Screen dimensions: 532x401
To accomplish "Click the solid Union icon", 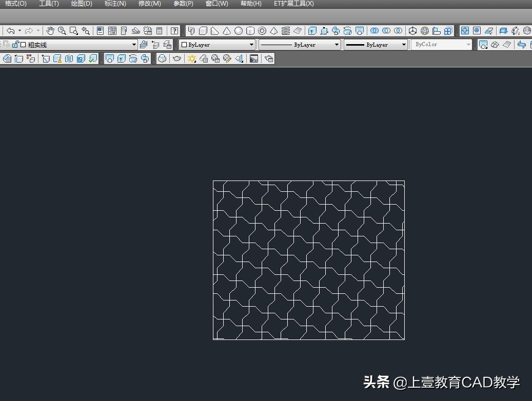I will [374, 31].
